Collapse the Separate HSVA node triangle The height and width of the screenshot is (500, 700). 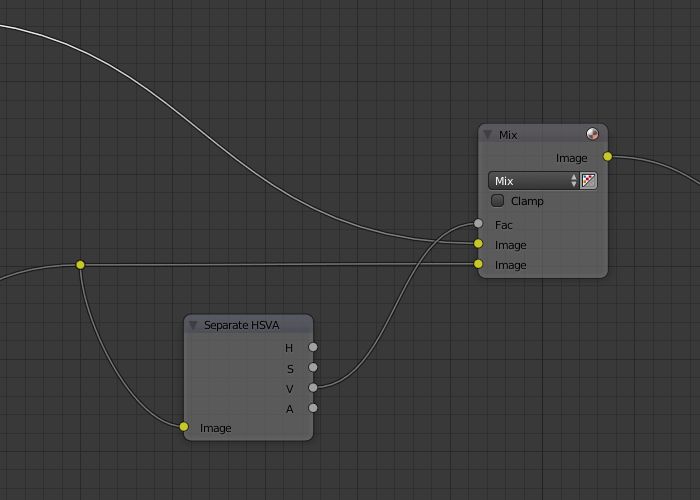(193, 325)
